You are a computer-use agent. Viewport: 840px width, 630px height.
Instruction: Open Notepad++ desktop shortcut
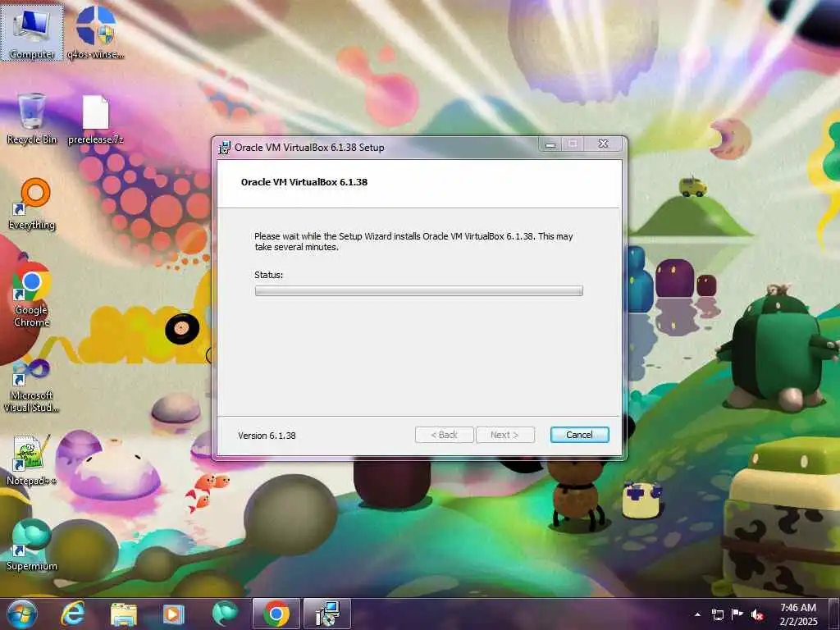point(32,459)
